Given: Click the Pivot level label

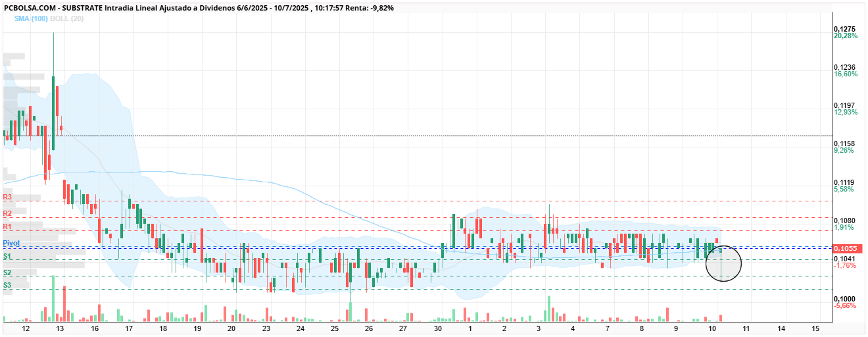Looking at the screenshot, I should (x=11, y=243).
